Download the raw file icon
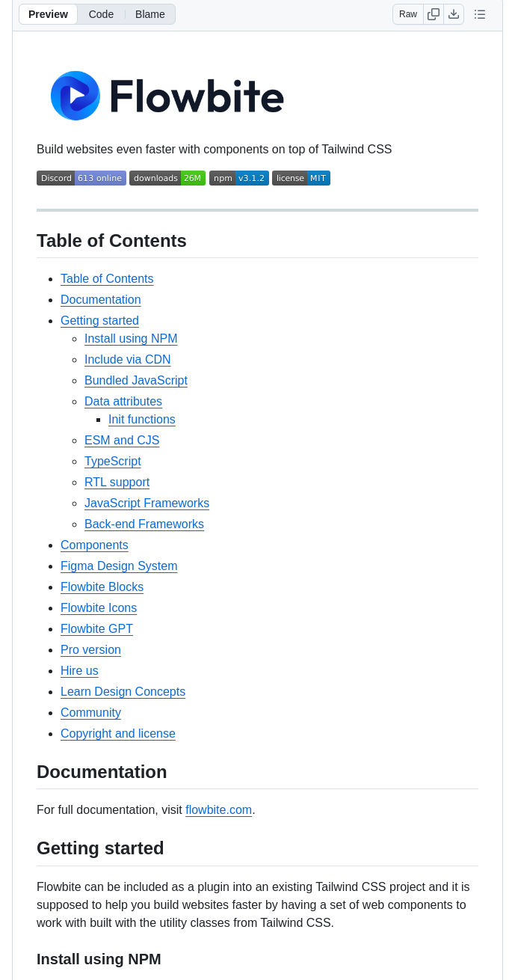Viewport: 515px width, 980px height. click(454, 14)
